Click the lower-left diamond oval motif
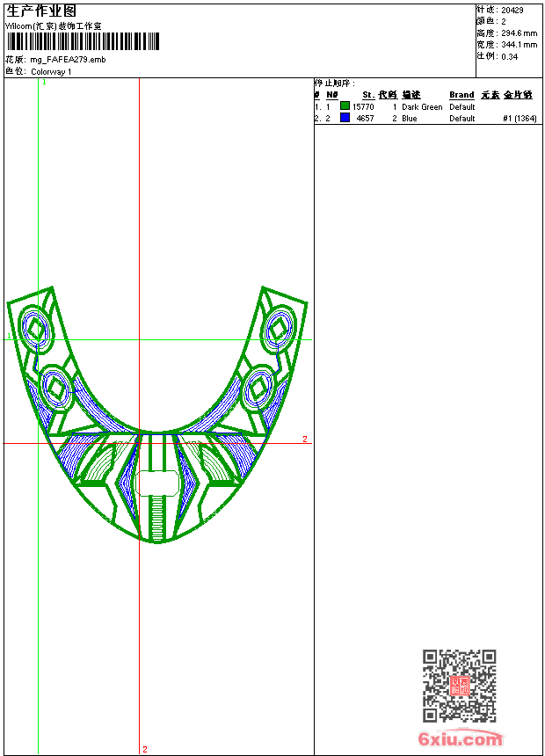Screen dimensions: 545x756 pos(56,388)
